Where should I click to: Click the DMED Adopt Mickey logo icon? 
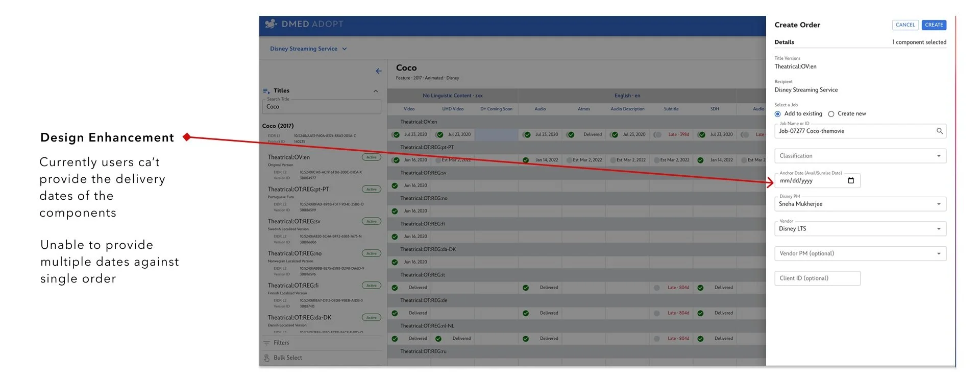[271, 24]
